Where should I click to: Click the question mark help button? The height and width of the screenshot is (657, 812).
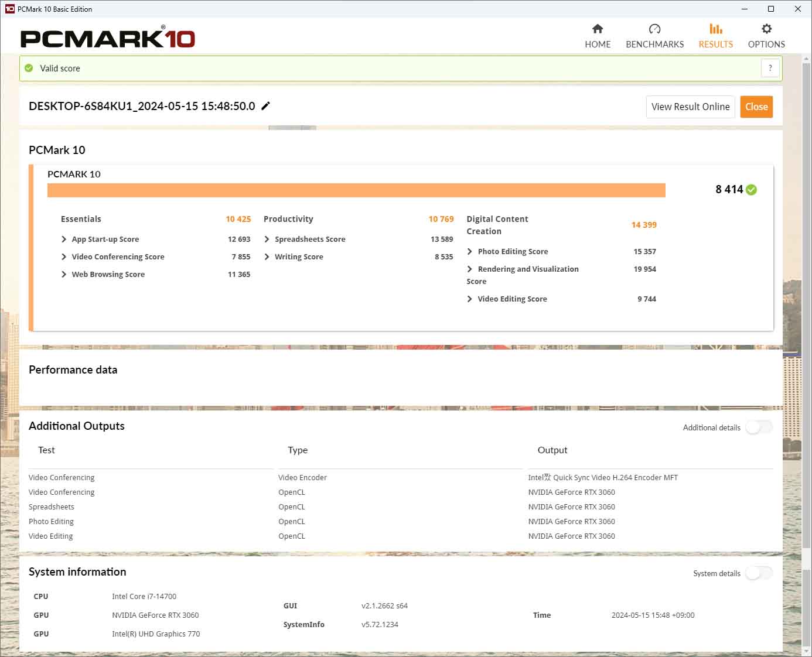(x=770, y=68)
